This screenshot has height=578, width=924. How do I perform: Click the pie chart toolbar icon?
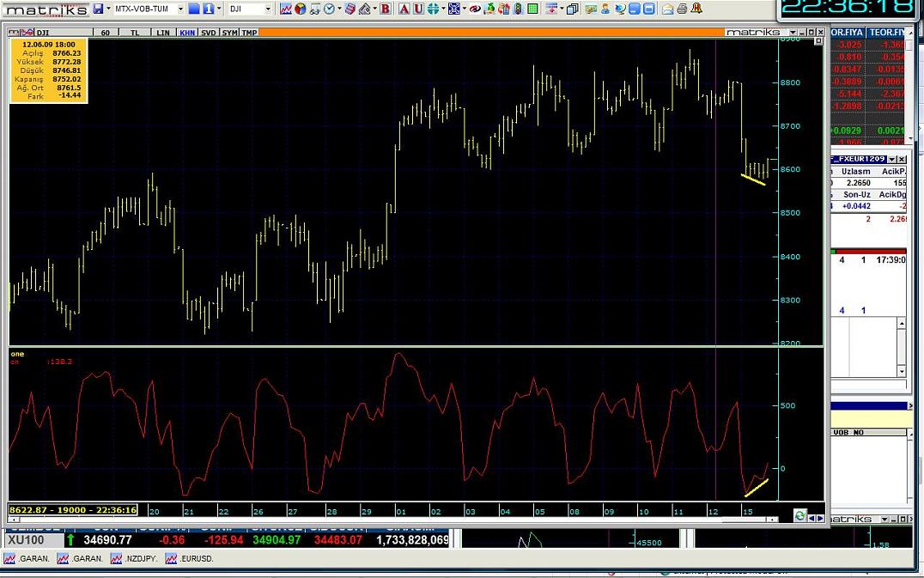coord(300,9)
